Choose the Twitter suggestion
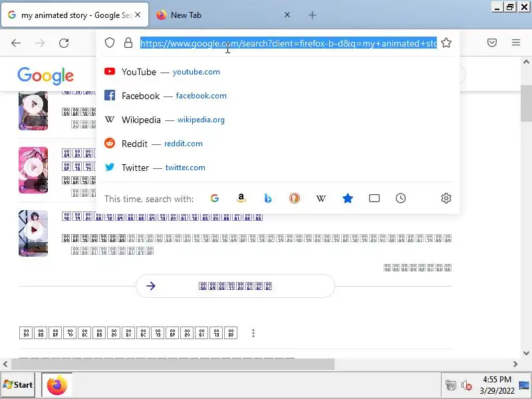Screen dimensions: 532x399 (278, 168)
